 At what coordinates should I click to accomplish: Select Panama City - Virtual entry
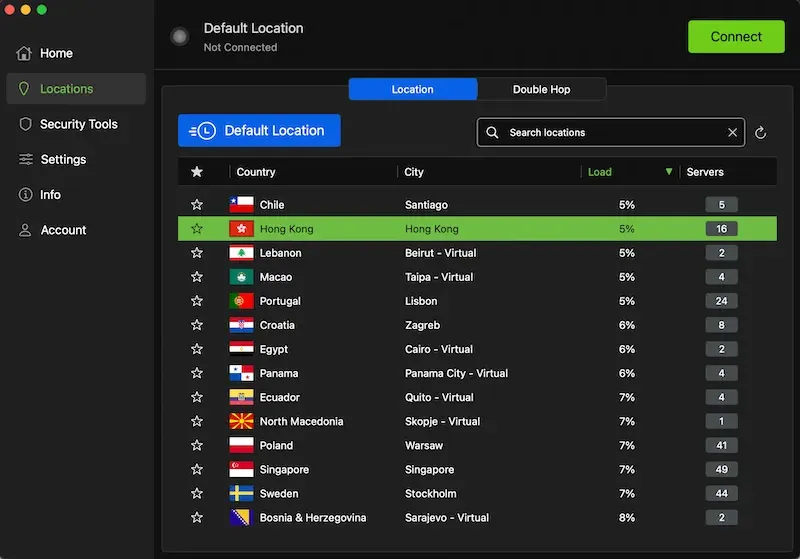pos(456,373)
